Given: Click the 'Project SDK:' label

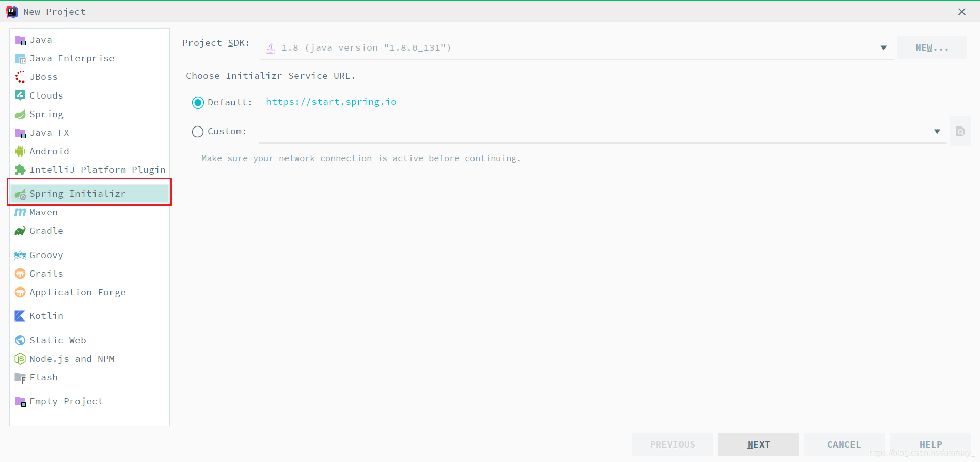Looking at the screenshot, I should 216,43.
